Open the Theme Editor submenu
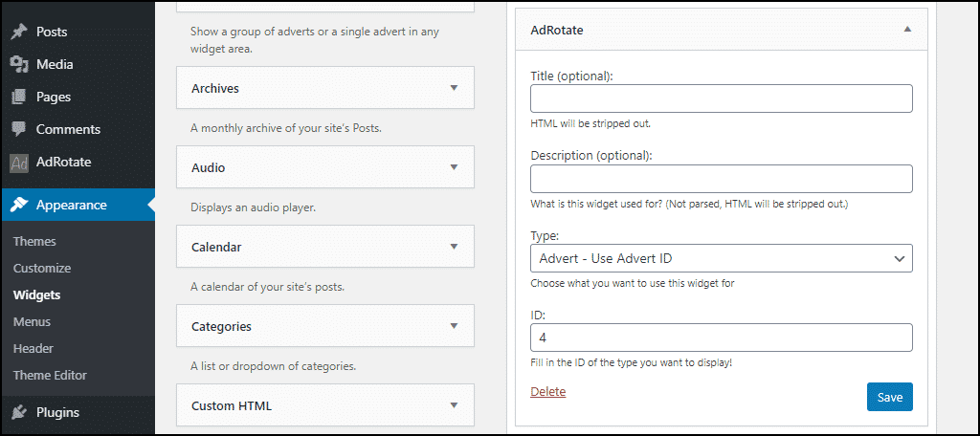 tap(50, 376)
